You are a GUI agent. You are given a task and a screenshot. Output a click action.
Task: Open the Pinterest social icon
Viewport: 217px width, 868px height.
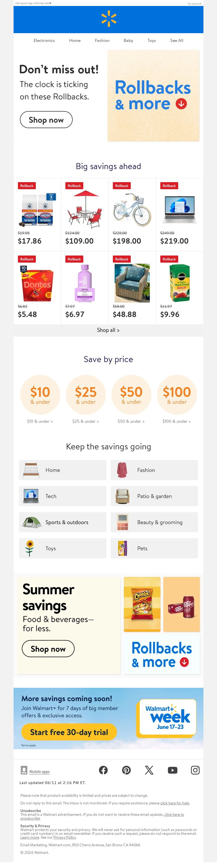point(126,770)
